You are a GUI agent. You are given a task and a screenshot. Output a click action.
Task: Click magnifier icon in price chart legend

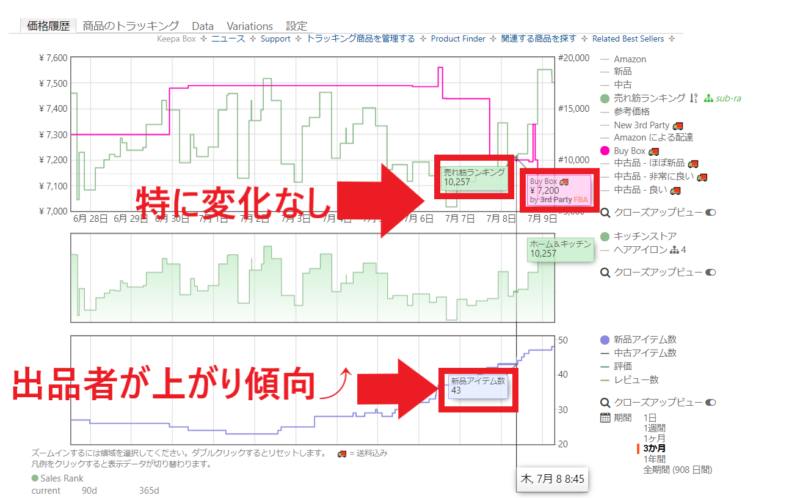pyautogui.click(x=604, y=212)
